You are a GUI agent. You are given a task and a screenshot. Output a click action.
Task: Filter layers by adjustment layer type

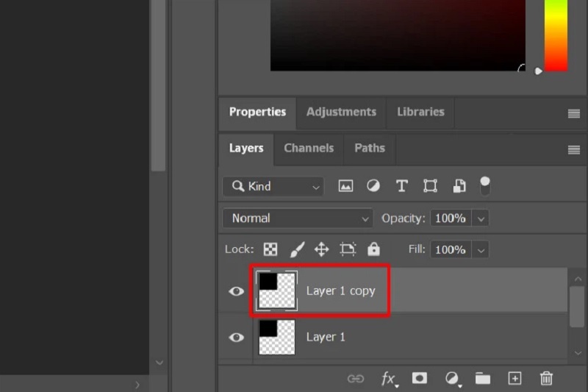pos(373,186)
